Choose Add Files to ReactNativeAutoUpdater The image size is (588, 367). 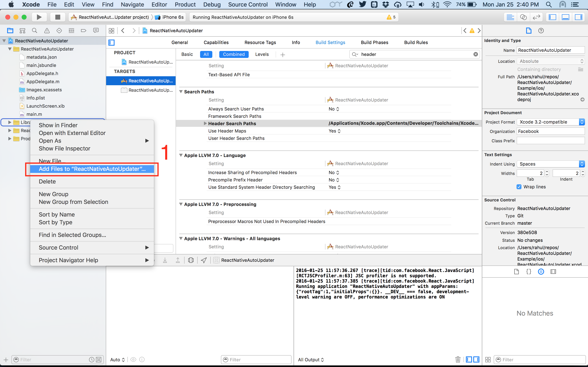[x=92, y=169]
